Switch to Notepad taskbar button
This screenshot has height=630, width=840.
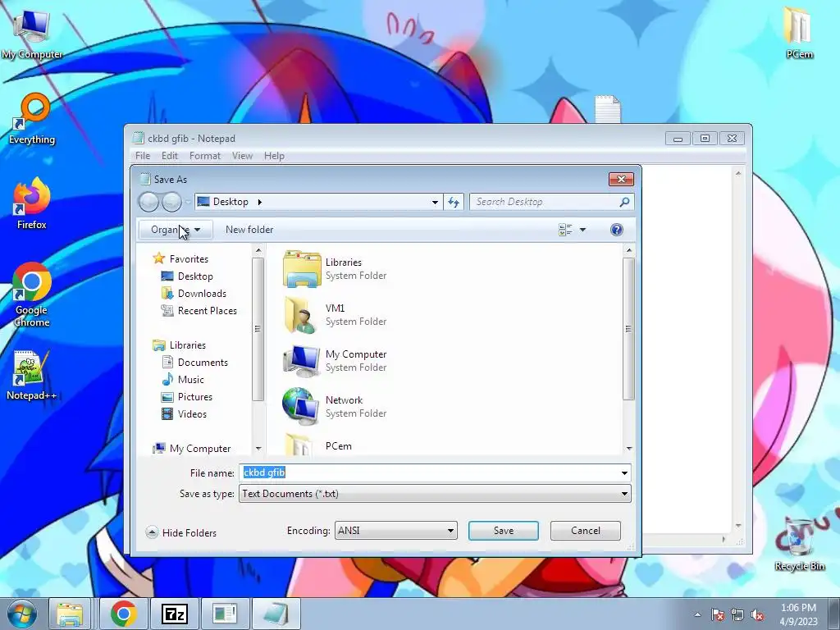(276, 614)
